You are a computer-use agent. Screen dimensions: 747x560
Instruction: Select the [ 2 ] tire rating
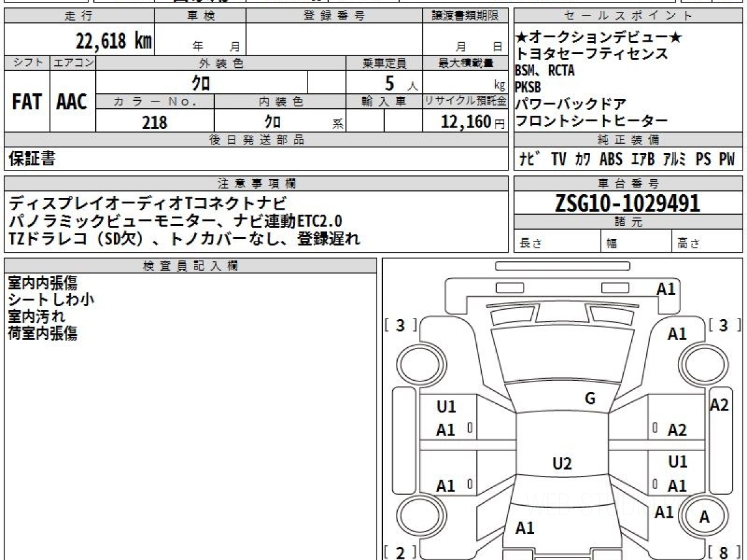coord(400,553)
